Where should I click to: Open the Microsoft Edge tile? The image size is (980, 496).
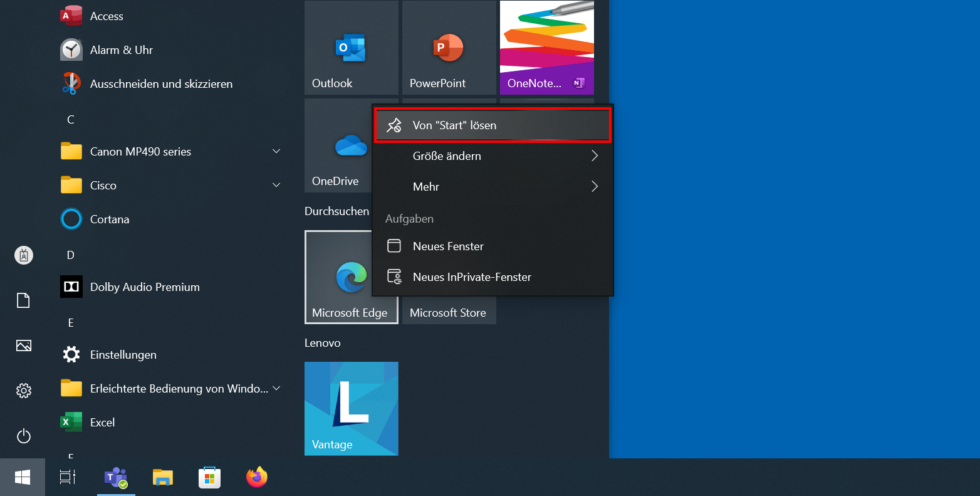point(352,277)
